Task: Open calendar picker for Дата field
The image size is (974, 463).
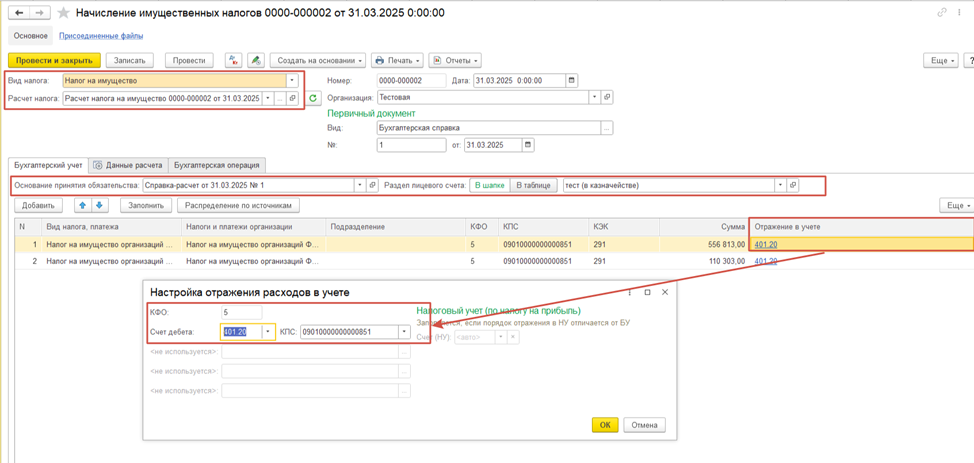Action: [572, 81]
